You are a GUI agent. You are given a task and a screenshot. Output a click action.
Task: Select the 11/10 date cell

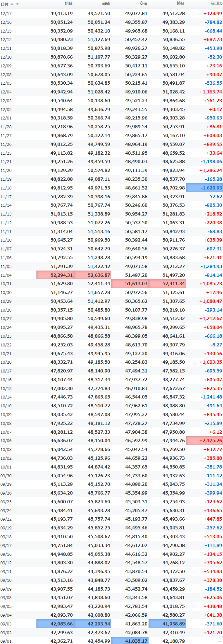click(x=6, y=240)
